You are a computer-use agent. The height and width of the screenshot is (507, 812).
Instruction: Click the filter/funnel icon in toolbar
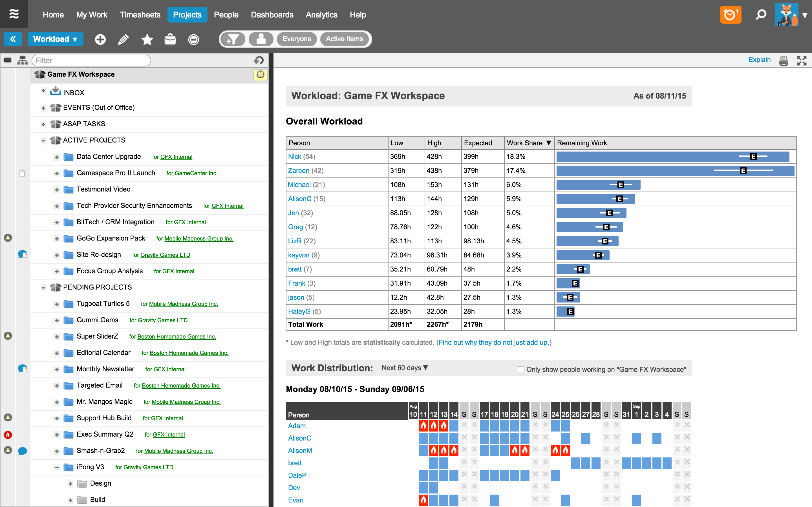tap(233, 39)
